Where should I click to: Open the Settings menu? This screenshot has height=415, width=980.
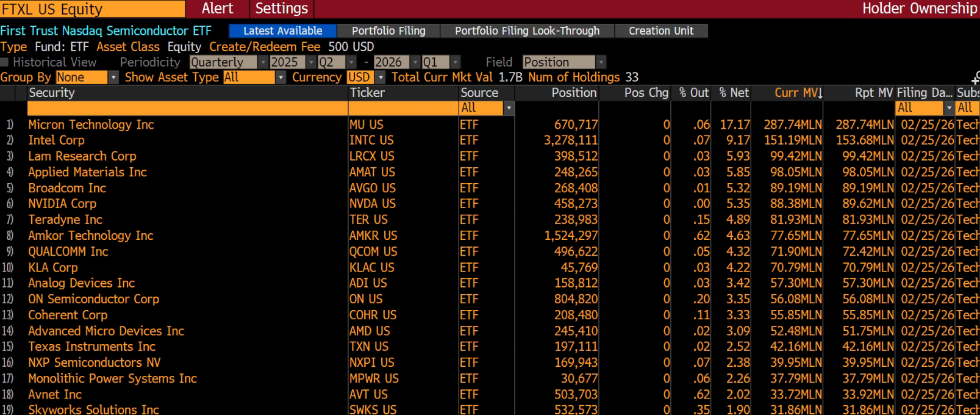[x=281, y=9]
